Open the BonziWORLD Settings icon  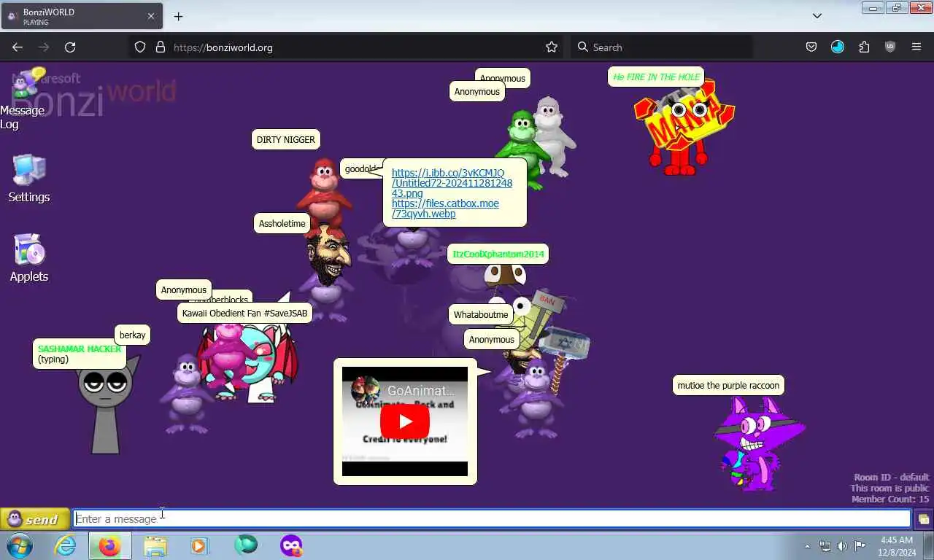(x=29, y=179)
